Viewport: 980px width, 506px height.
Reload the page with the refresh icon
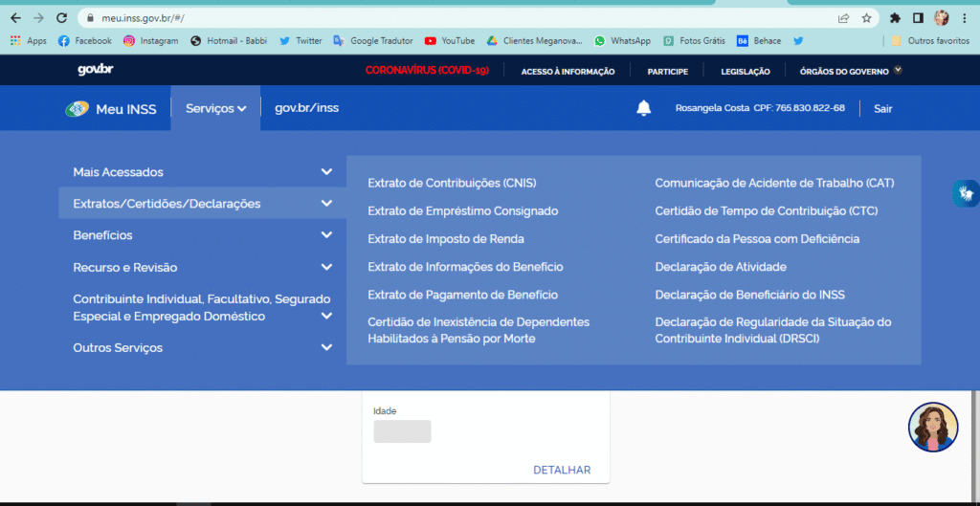point(61,18)
